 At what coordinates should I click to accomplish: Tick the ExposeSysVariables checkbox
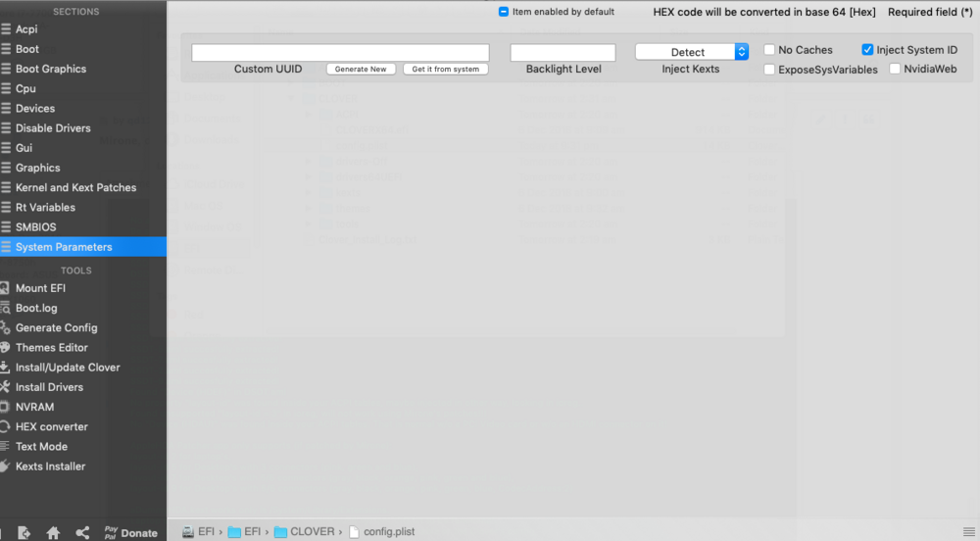(769, 70)
